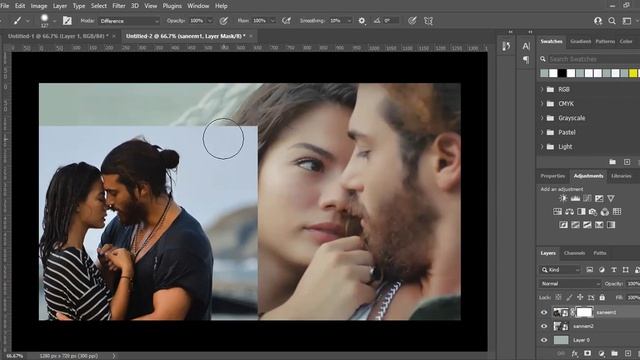This screenshot has height=360, width=640.
Task: Pick the yellow swatch in recent swatches
Action: 633,73
